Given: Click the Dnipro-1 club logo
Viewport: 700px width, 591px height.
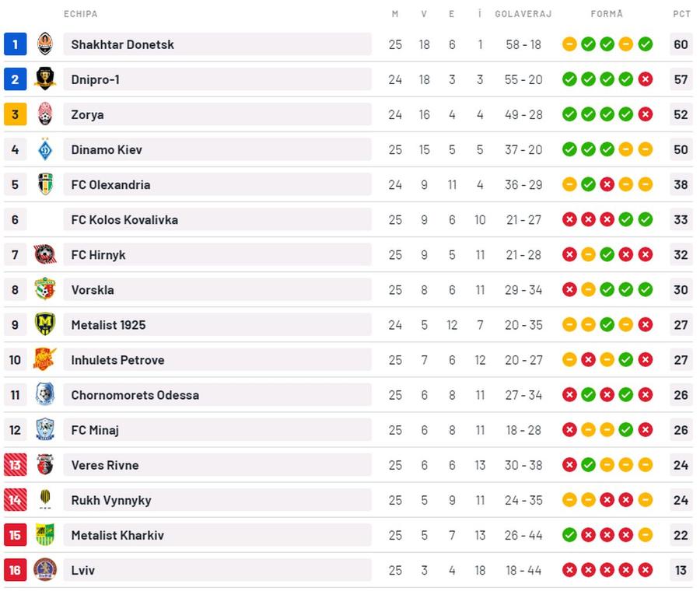Looking at the screenshot, I should [x=45, y=79].
